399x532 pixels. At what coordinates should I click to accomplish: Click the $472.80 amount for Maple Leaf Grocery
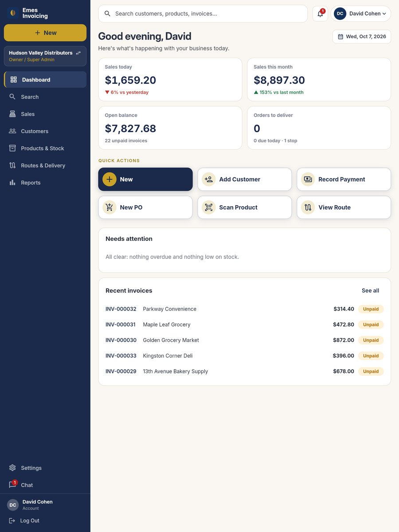(x=344, y=325)
